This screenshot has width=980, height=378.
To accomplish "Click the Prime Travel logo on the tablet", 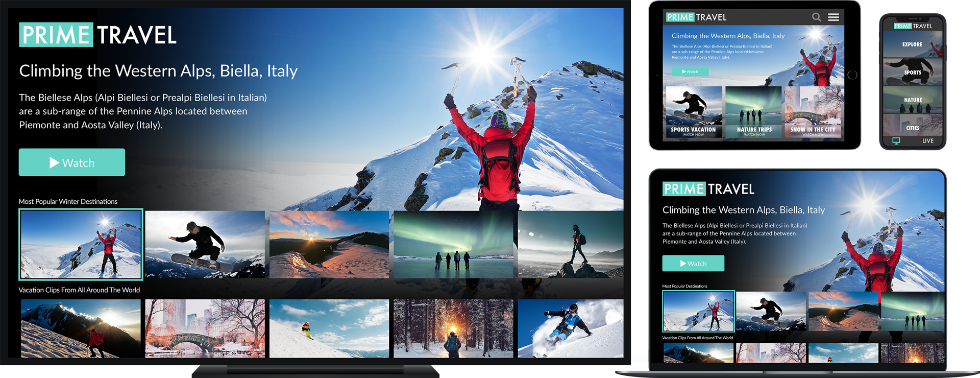I will click(x=696, y=17).
